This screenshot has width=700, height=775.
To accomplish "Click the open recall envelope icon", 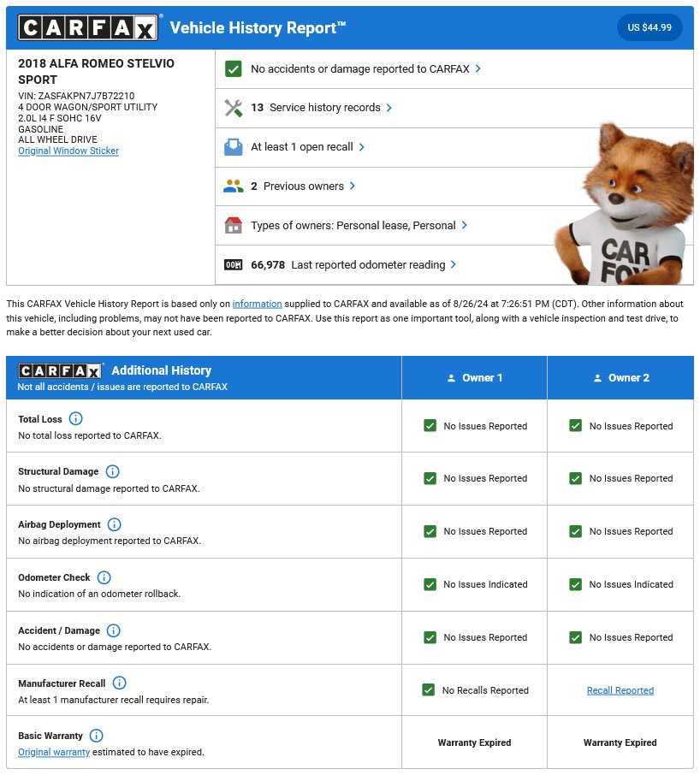I will 234,147.
